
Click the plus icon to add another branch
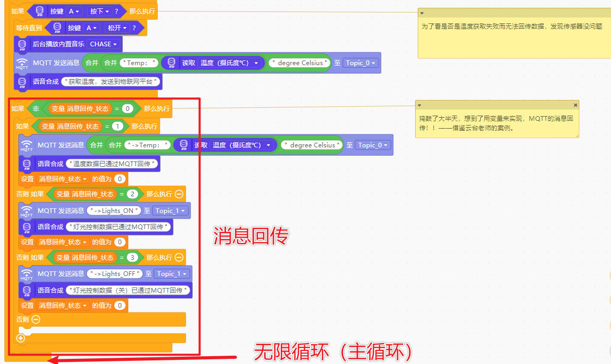coord(19,338)
